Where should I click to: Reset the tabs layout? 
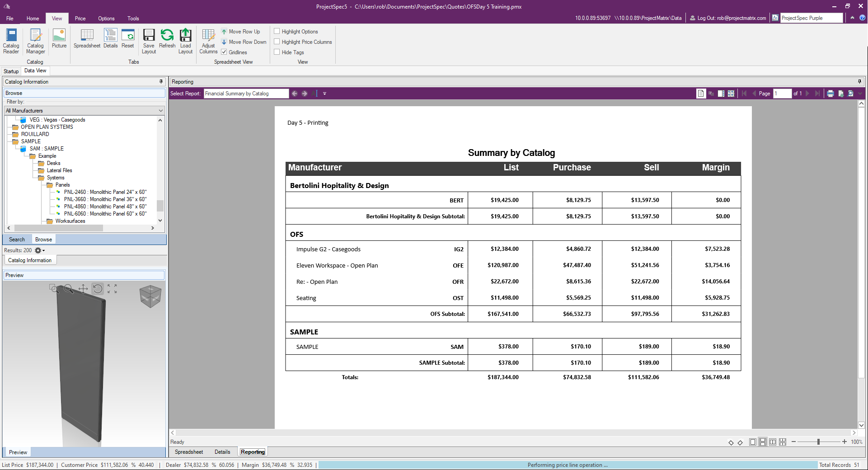coord(128,38)
